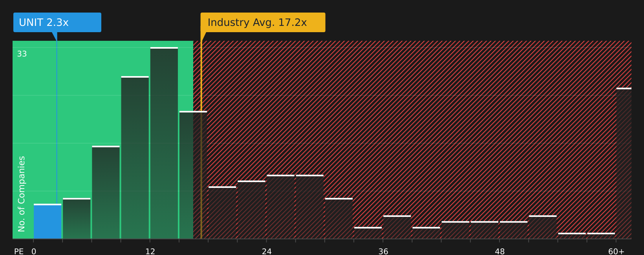Select the bar straddling the industry average line
This screenshot has height=255, width=644.
click(193, 175)
